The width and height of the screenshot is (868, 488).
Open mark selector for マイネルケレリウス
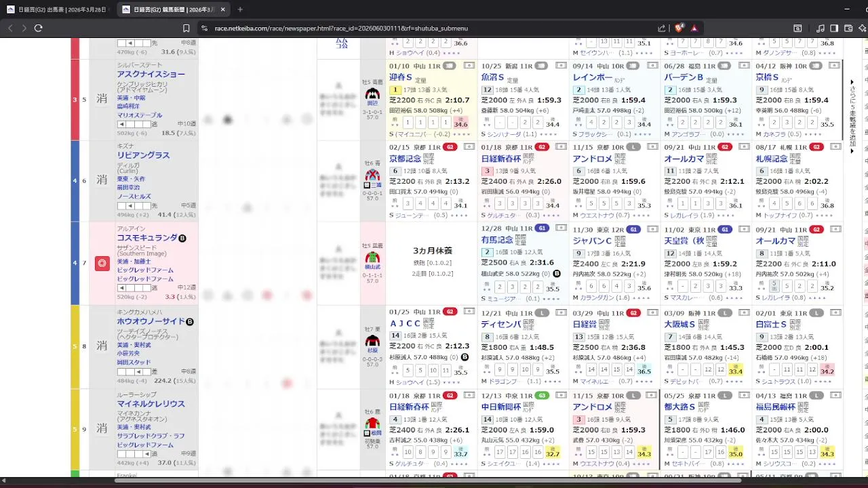(102, 428)
